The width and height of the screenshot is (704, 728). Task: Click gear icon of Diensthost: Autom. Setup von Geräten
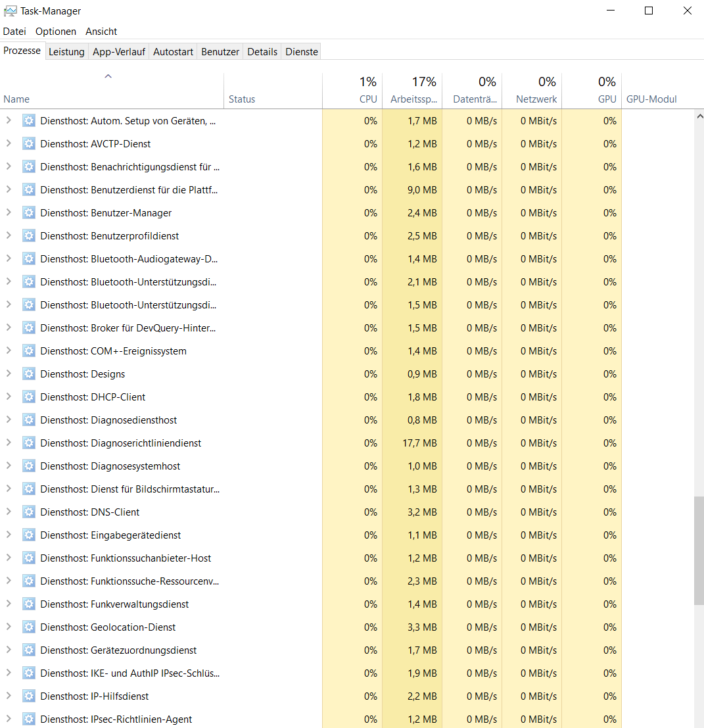click(29, 121)
